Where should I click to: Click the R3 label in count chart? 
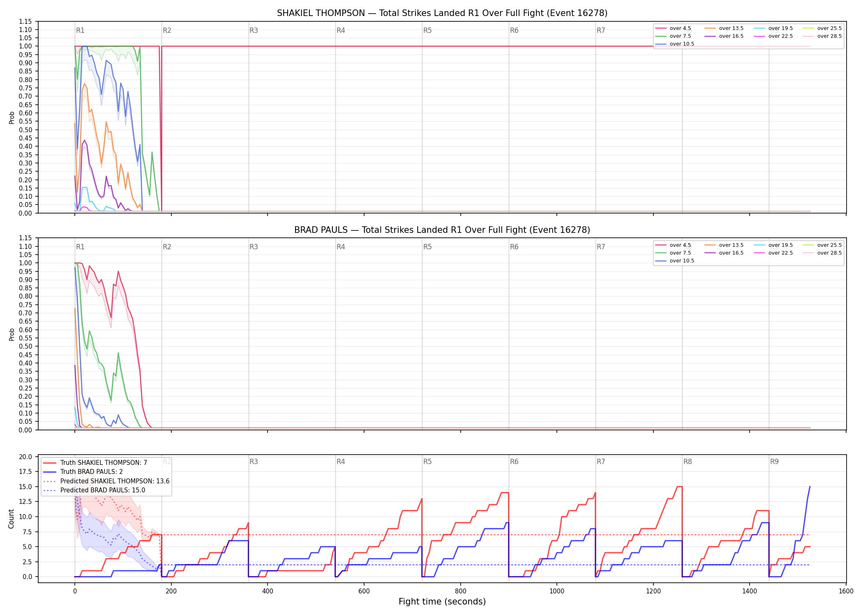click(x=254, y=462)
